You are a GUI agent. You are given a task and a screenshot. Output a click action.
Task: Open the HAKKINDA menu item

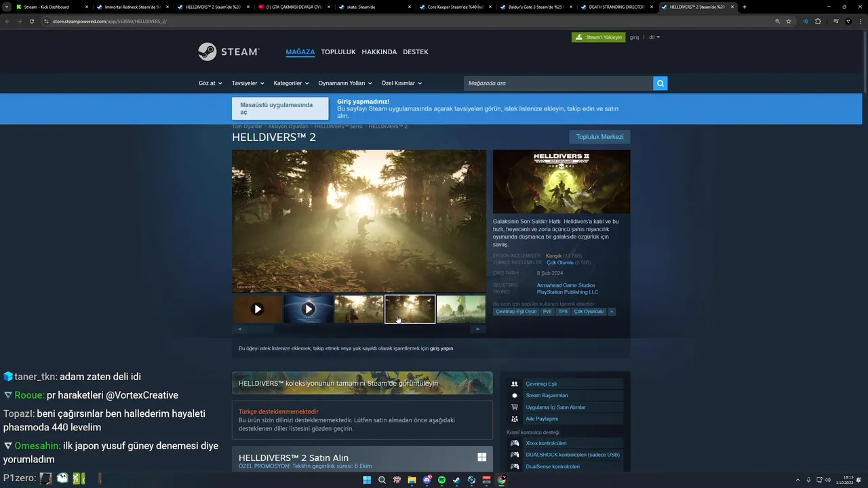pyautogui.click(x=380, y=52)
